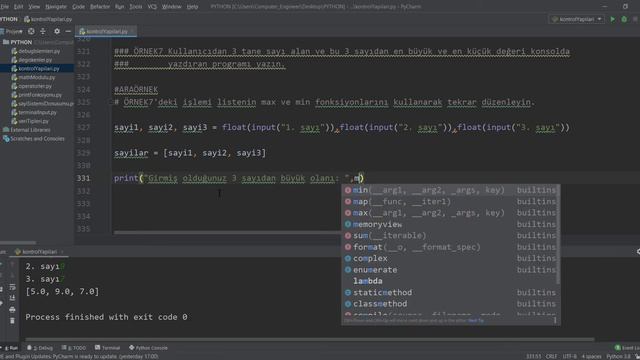The image size is (640, 360).
Task: Open the Run tool window button
Action: click(10, 348)
